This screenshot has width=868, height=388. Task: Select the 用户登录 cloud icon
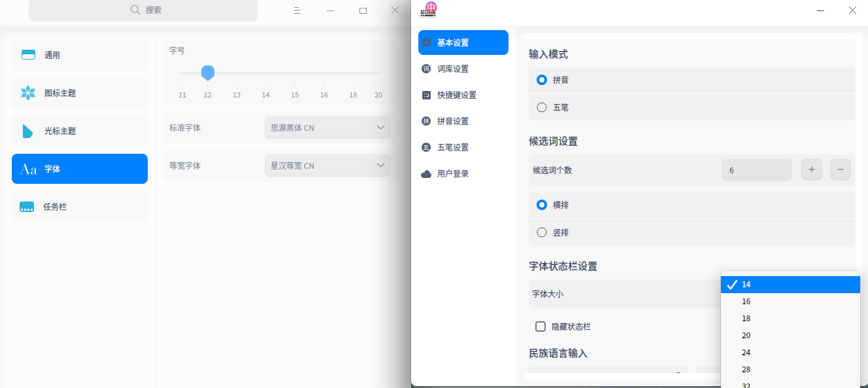[x=427, y=173]
